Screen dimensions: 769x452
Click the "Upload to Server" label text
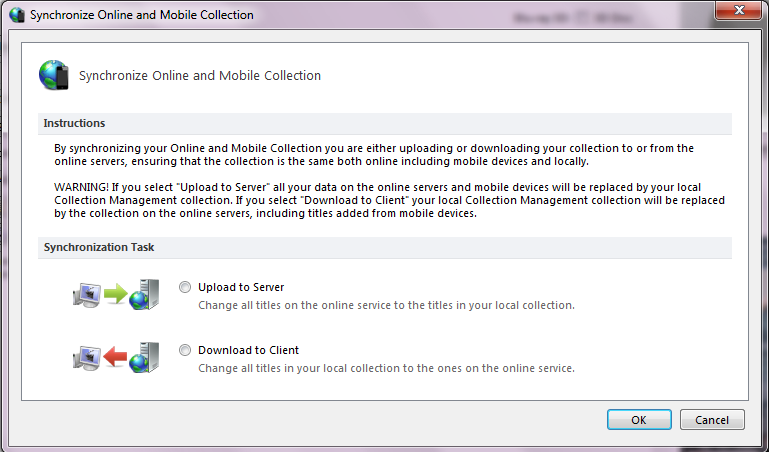coord(241,288)
